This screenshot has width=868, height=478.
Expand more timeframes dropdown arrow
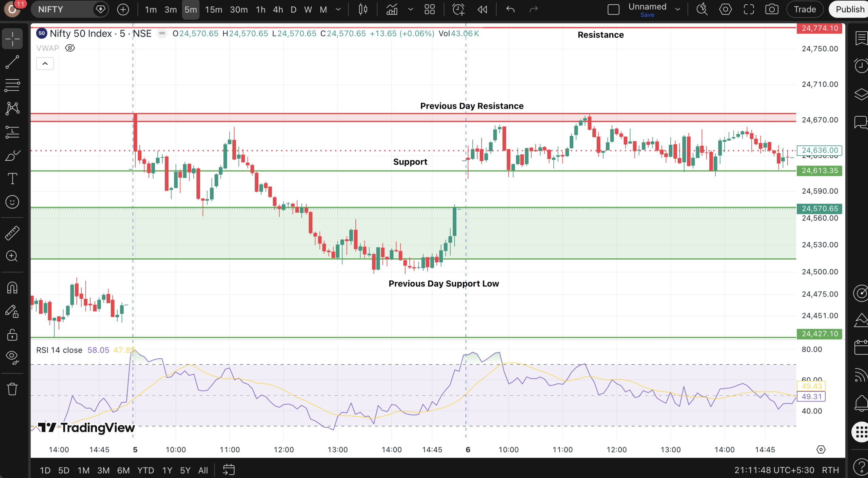coord(338,9)
